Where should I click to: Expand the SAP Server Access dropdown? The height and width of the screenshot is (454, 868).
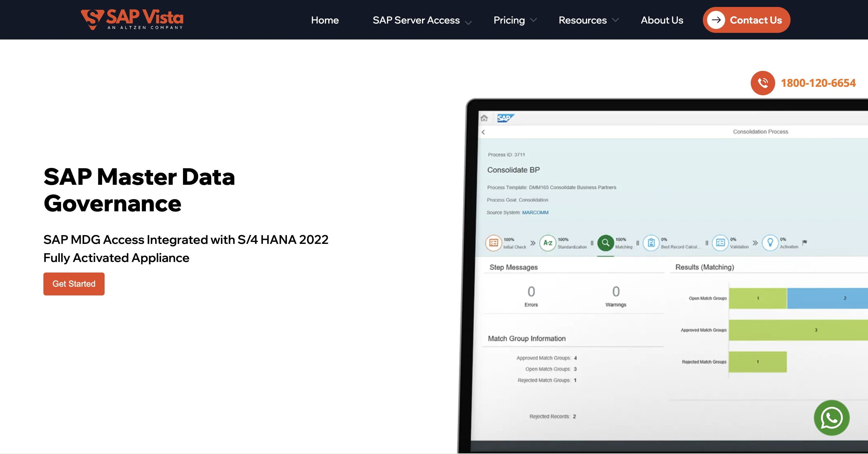[x=468, y=22]
